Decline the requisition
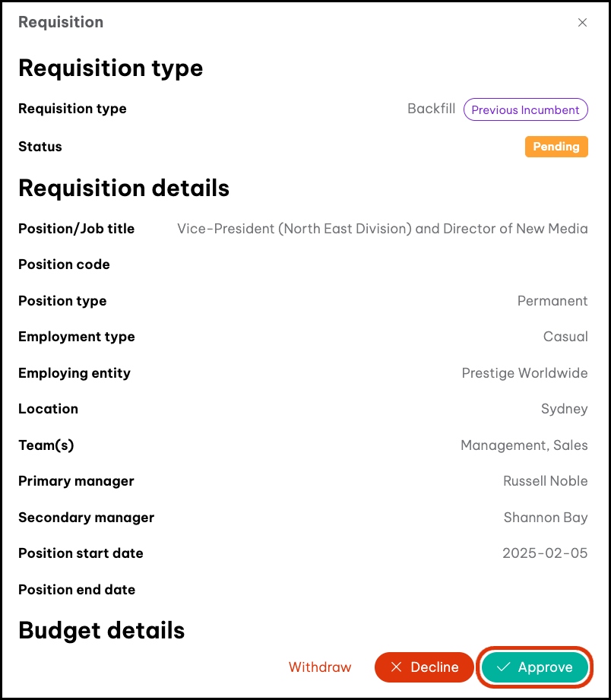The height and width of the screenshot is (700, 611). pos(424,667)
